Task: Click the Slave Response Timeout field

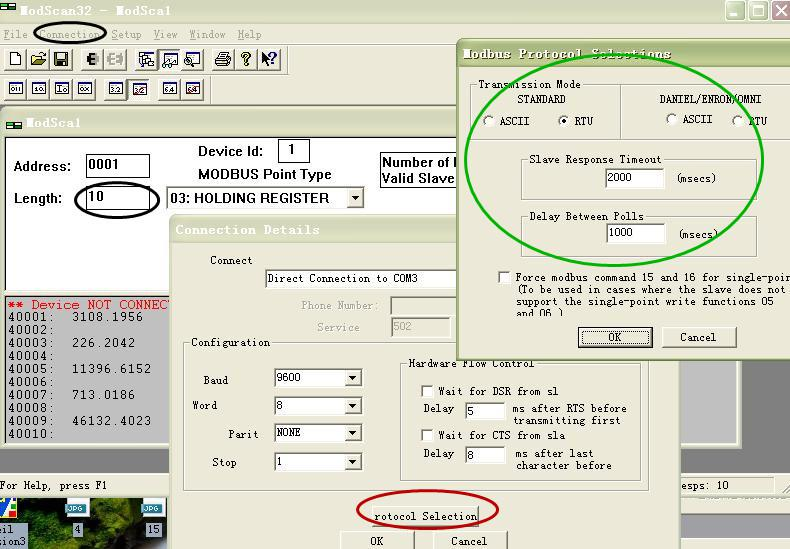Action: [x=634, y=179]
